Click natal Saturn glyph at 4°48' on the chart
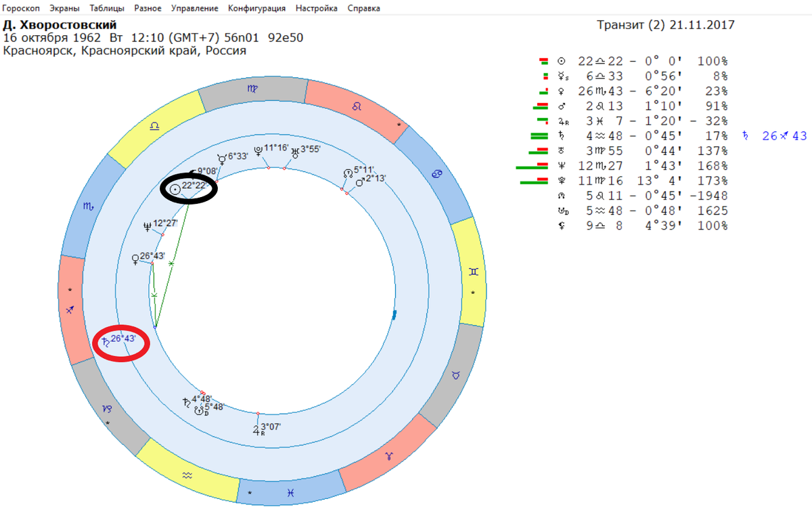The image size is (812, 520). [x=186, y=402]
